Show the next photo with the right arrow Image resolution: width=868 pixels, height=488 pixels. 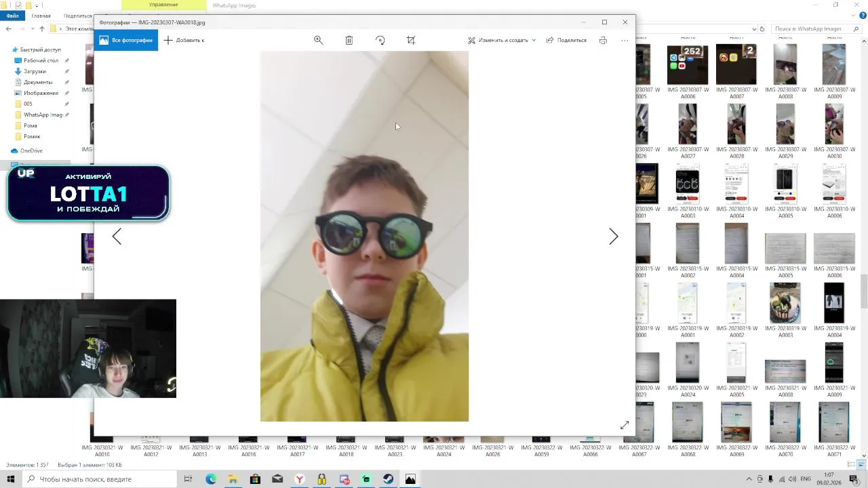613,236
